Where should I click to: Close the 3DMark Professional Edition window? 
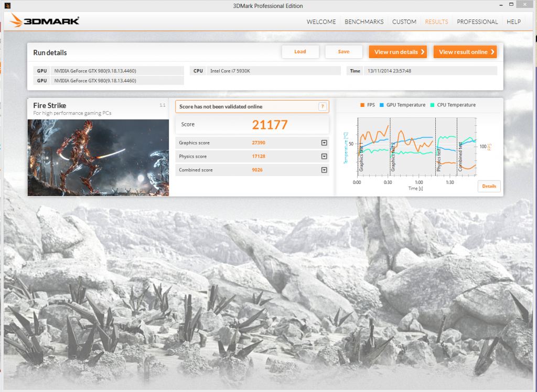point(525,4)
